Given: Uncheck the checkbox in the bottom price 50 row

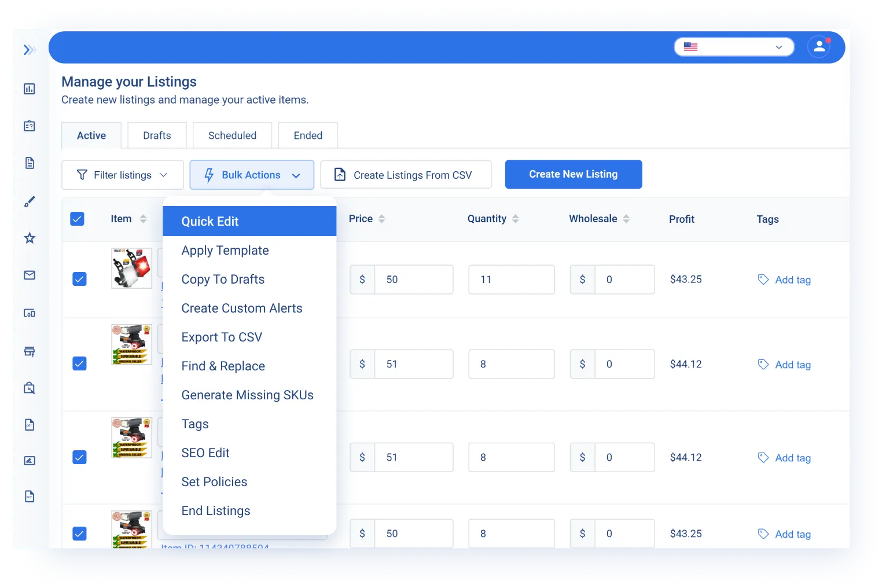Looking at the screenshot, I should click(79, 534).
